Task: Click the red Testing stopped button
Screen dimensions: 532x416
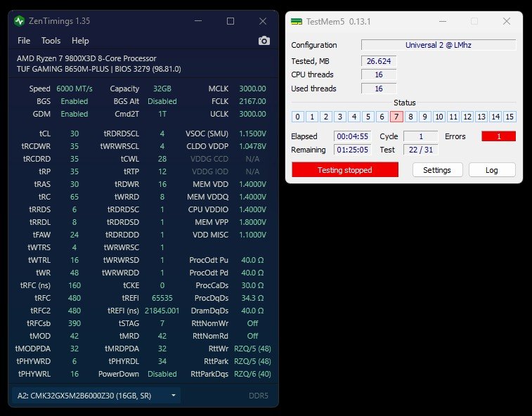Action: [x=345, y=169]
